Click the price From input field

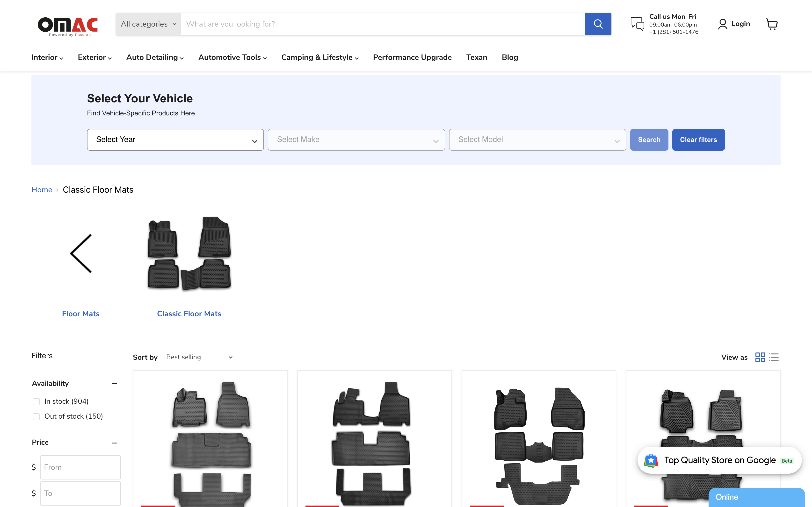pos(80,467)
